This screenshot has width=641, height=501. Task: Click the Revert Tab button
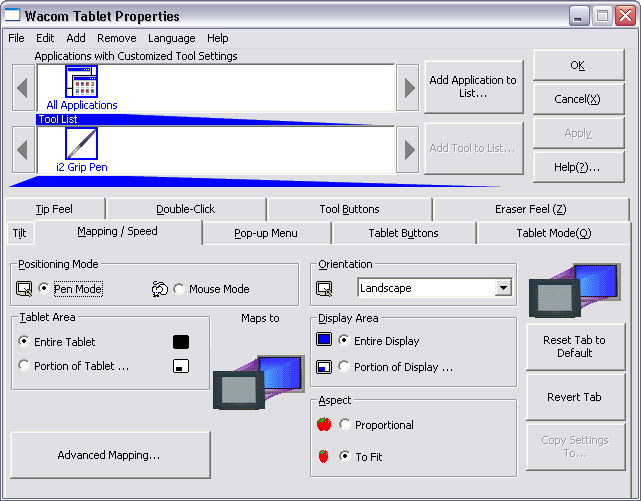click(575, 397)
